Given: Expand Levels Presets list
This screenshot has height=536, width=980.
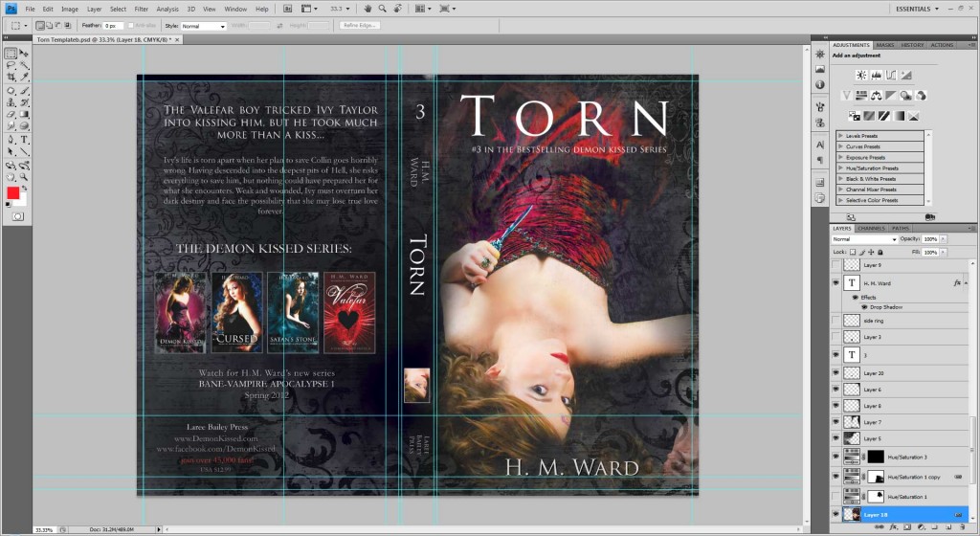Looking at the screenshot, I should (840, 136).
